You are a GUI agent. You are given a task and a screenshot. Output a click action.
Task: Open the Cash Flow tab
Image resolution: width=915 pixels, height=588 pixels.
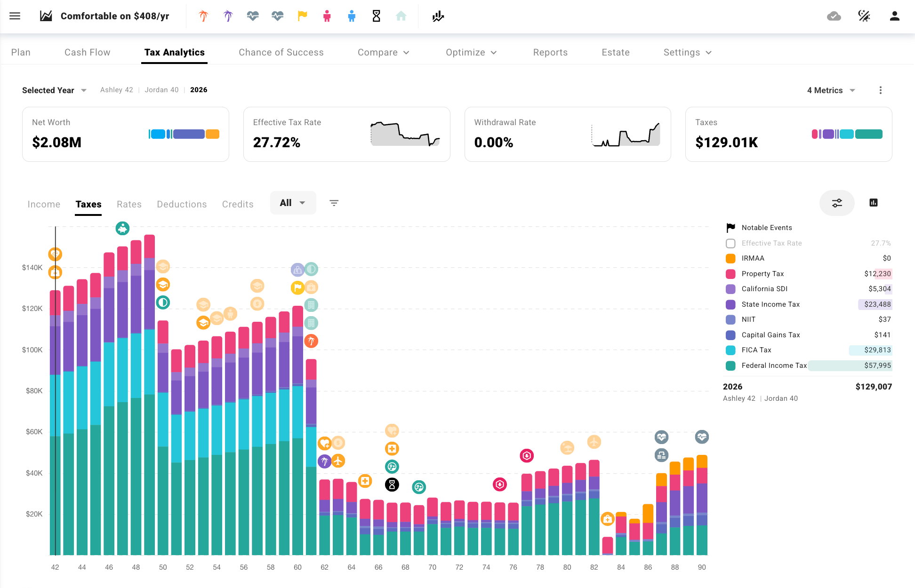(88, 52)
